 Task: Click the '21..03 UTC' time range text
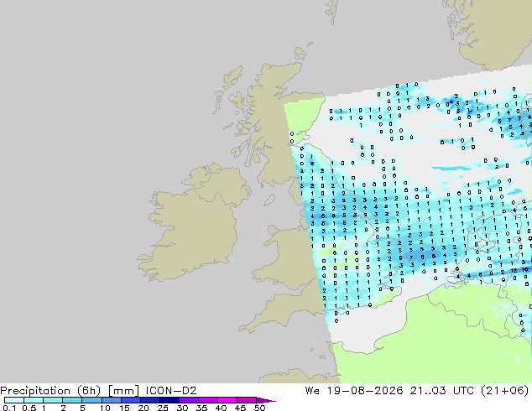[442, 391]
